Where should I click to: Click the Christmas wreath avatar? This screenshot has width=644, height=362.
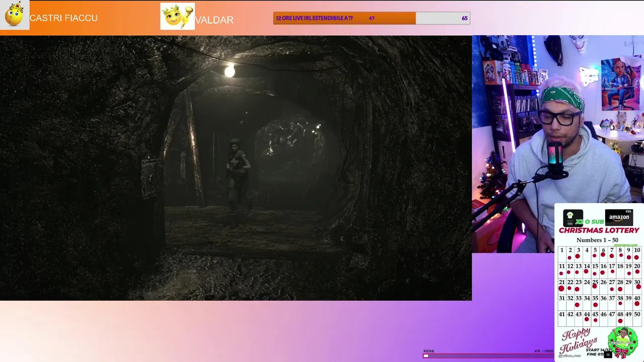[622, 342]
